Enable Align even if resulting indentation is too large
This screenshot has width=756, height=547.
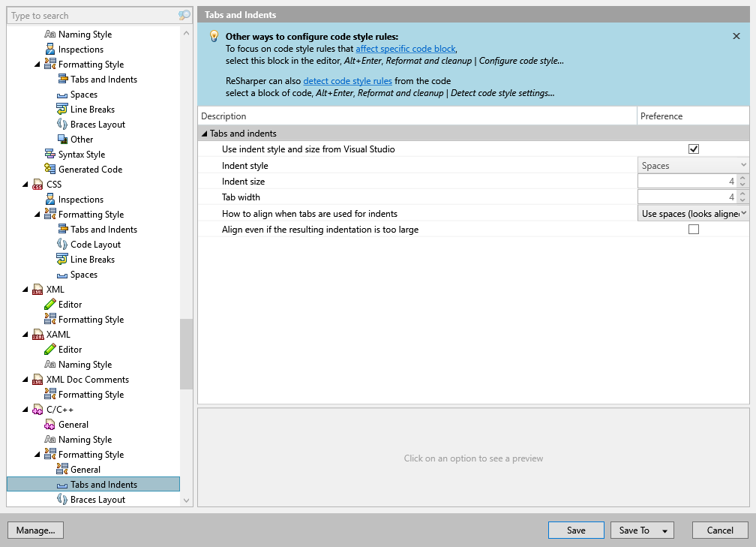point(693,229)
